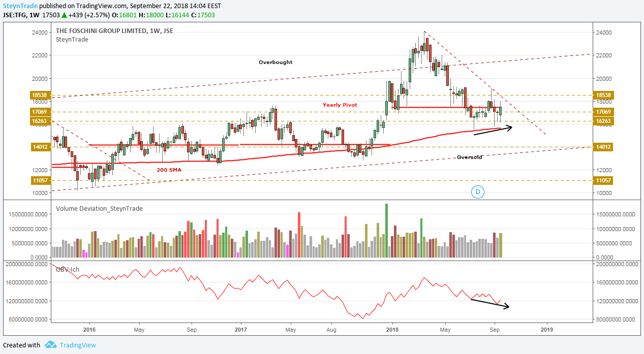
Task: Select the 11057 right price label
Action: coord(602,180)
